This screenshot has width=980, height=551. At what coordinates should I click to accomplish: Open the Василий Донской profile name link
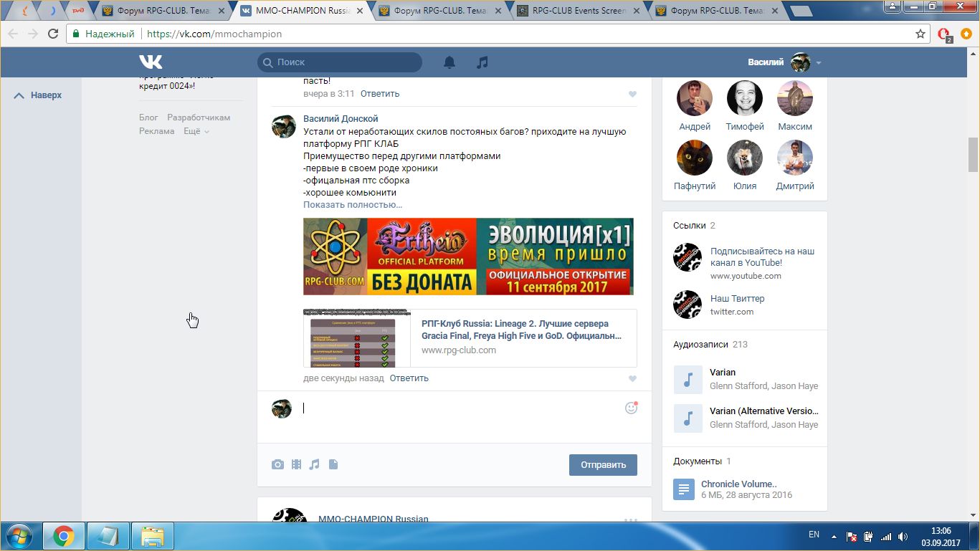pos(341,119)
